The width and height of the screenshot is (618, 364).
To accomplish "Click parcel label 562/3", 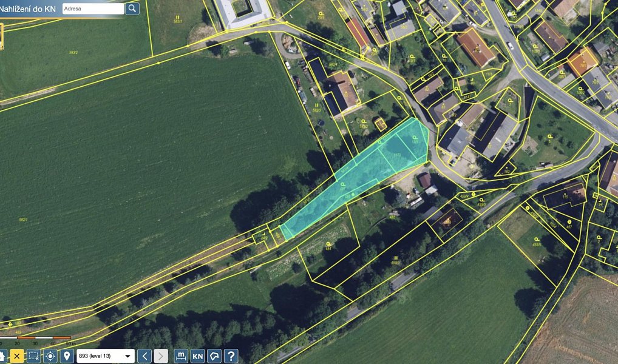I will coord(316,110).
